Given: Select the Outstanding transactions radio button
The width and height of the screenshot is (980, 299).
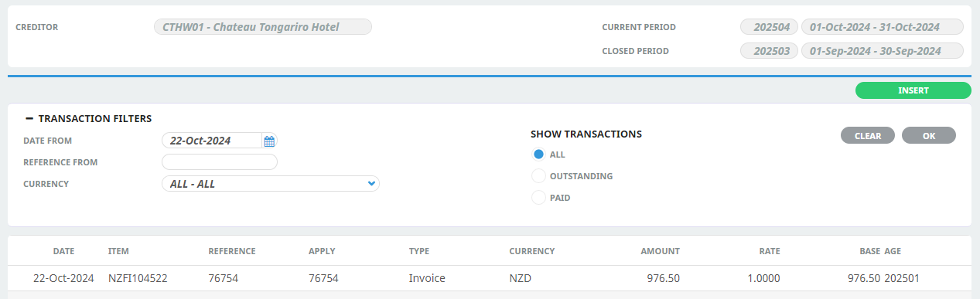Looking at the screenshot, I should click(539, 176).
